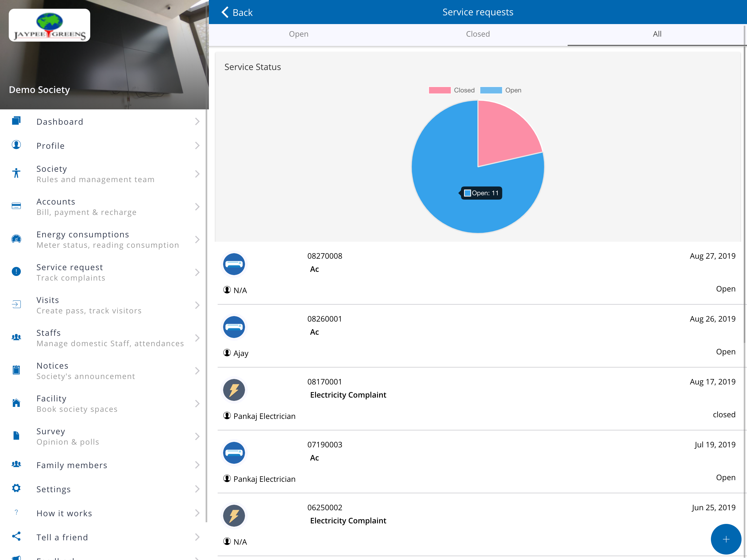Add a new request with plus button
Viewport: 747px width, 560px height.
[726, 539]
